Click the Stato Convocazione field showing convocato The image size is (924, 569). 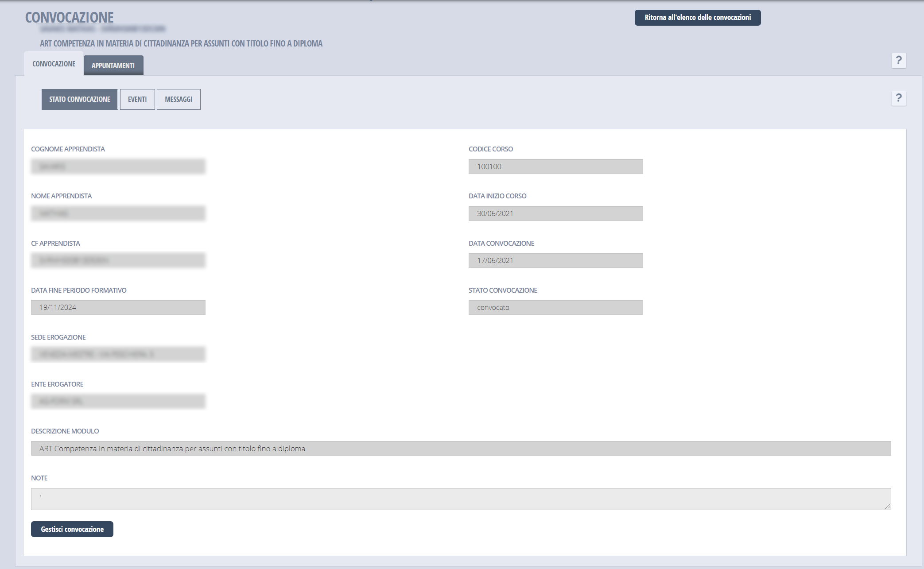(555, 307)
